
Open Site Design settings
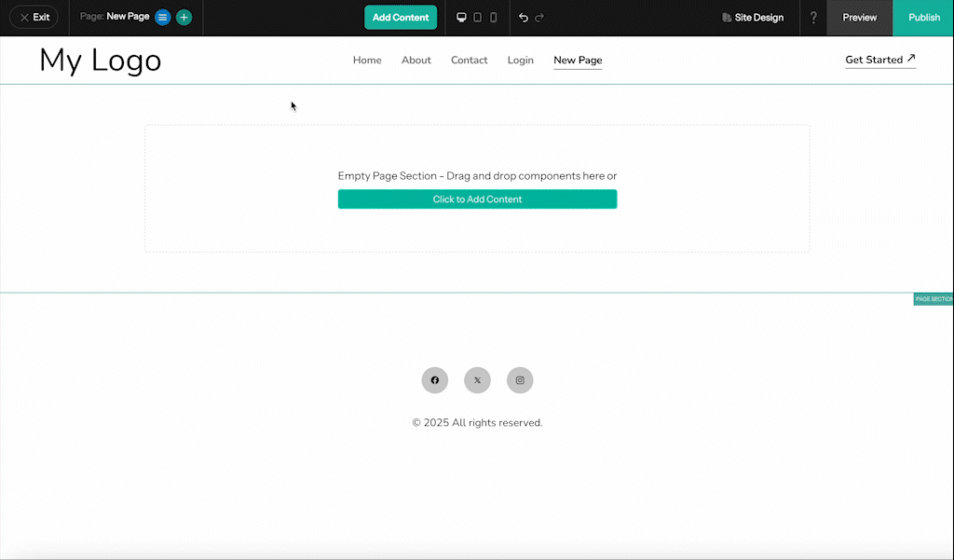tap(753, 17)
